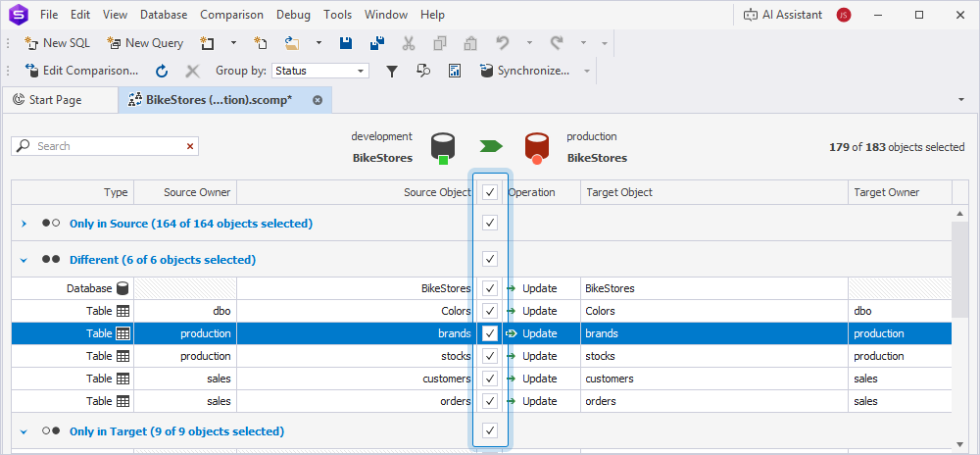The width and height of the screenshot is (980, 455).
Task: Open the AI Assistant panel
Action: pyautogui.click(x=782, y=15)
